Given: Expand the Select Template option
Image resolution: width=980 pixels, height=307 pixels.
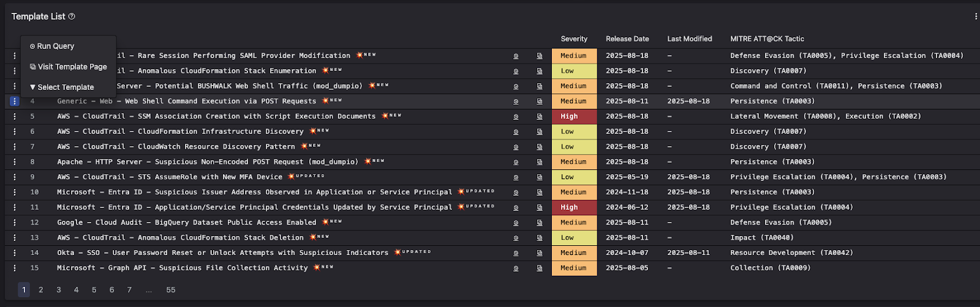Looking at the screenshot, I should (66, 87).
